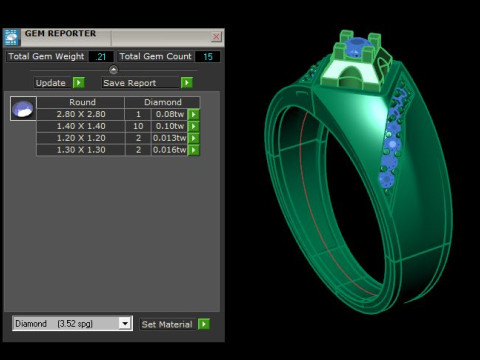The image size is (480, 360).
Task: Select the 1.20 X 1.20 size cell
Action: click(81, 138)
